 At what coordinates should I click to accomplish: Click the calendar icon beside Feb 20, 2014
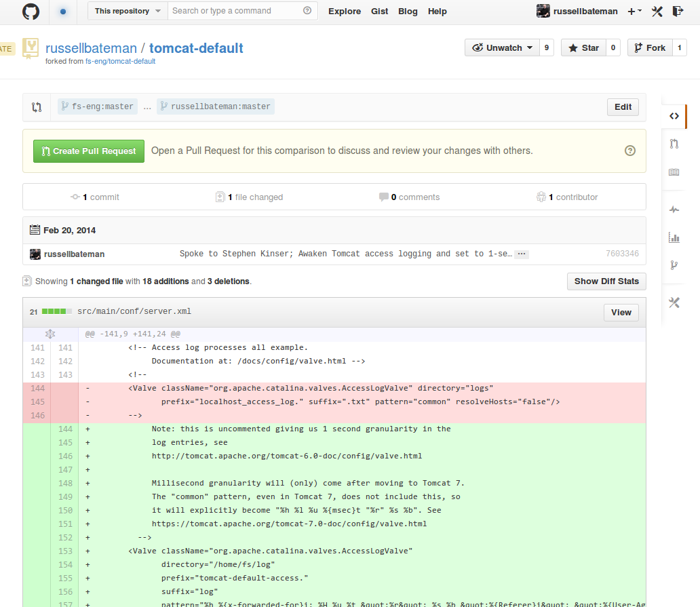[x=35, y=231]
